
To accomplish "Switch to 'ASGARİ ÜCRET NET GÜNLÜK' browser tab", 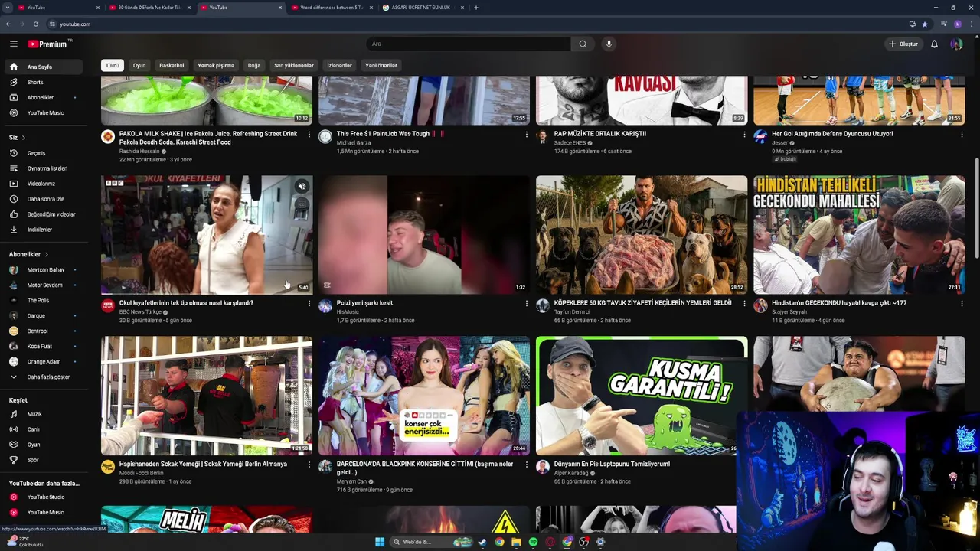I will coord(423,8).
